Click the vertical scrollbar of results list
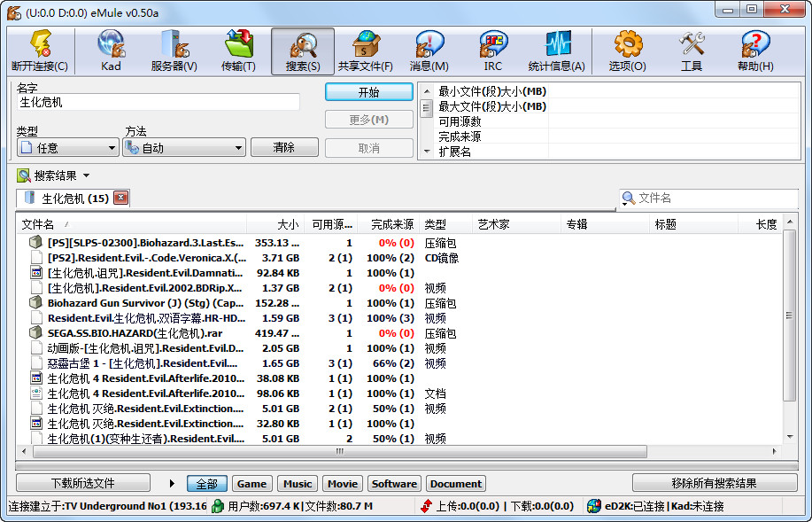The height and width of the screenshot is (522, 812). point(789,316)
